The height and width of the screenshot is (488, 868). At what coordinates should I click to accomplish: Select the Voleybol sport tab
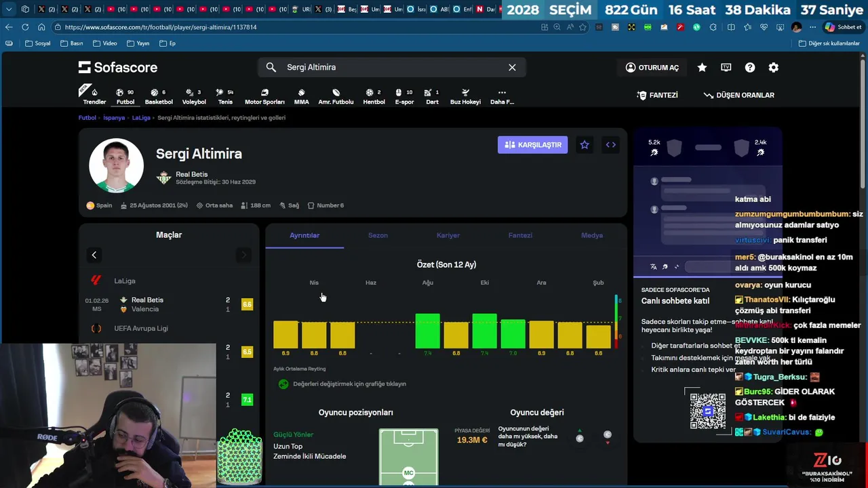pos(194,96)
